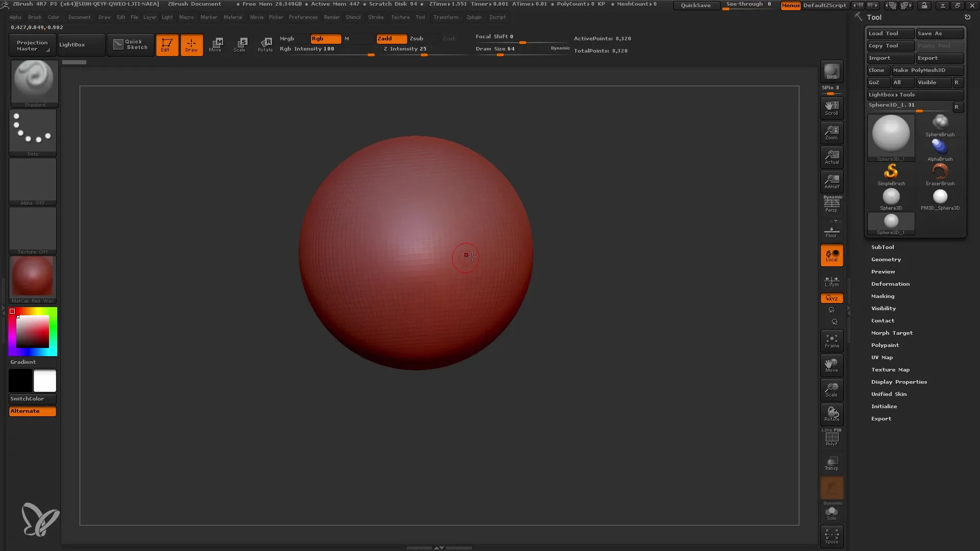980x551 pixels.
Task: Click the Xpose icon
Action: tap(831, 536)
